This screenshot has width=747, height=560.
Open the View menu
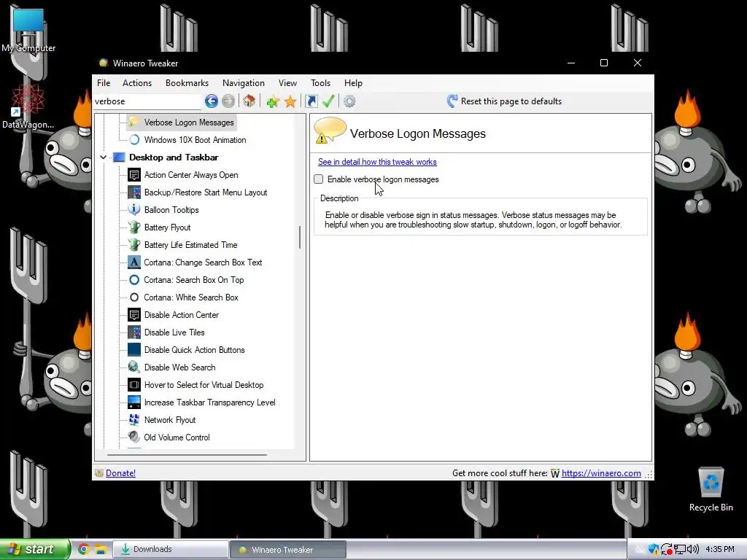click(x=287, y=83)
